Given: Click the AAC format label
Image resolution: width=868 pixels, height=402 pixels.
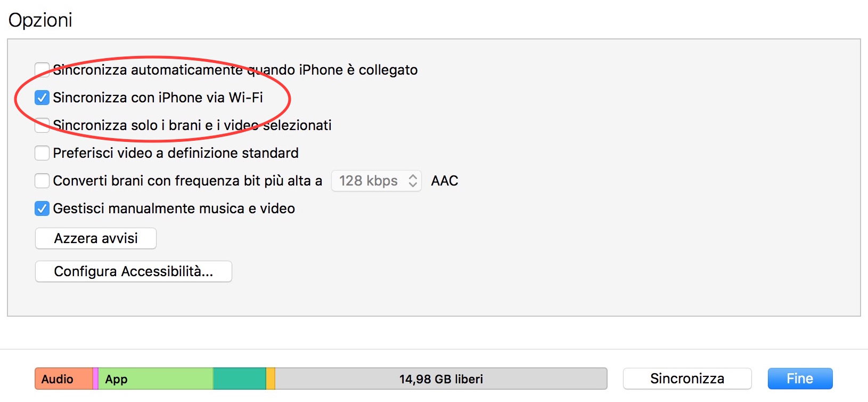Looking at the screenshot, I should [x=445, y=181].
